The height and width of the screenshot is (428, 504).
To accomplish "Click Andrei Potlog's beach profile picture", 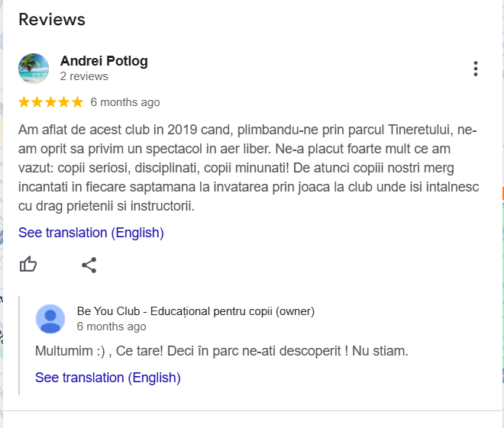I will click(x=34, y=69).
